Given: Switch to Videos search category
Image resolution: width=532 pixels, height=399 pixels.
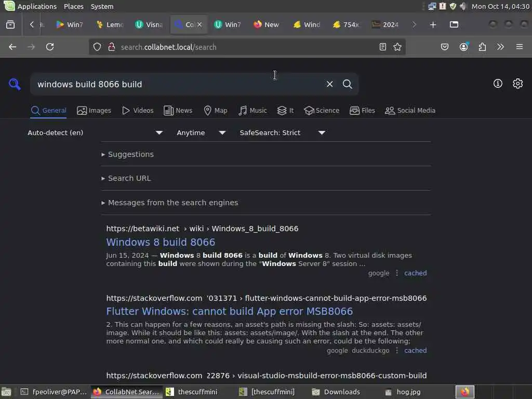Looking at the screenshot, I should tap(138, 110).
